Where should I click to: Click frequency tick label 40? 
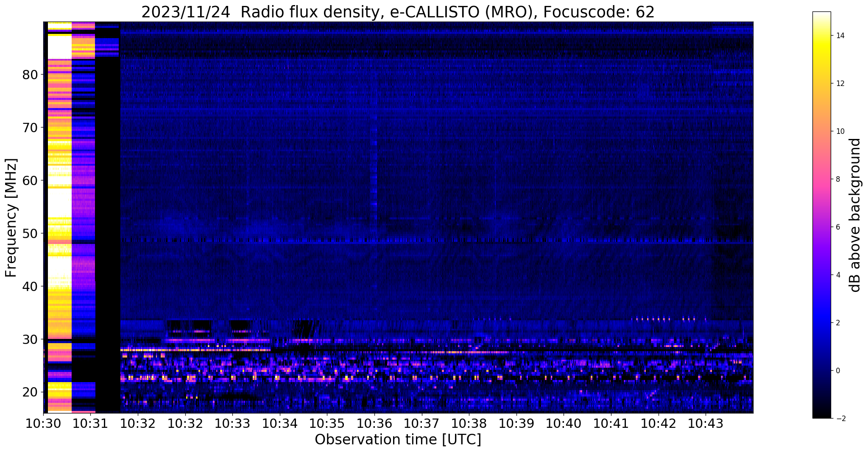click(30, 286)
